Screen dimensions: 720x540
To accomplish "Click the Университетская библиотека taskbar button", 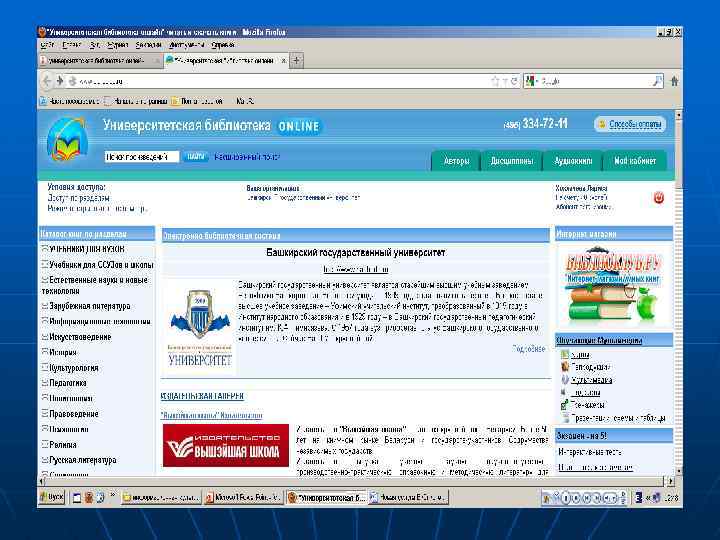I will point(326,498).
